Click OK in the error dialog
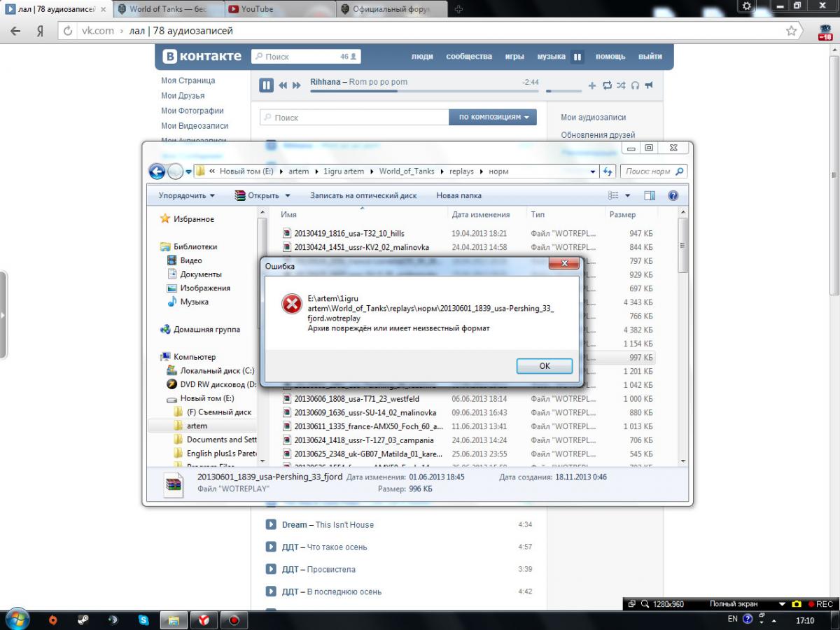Image resolution: width=840 pixels, height=630 pixels. tap(545, 366)
